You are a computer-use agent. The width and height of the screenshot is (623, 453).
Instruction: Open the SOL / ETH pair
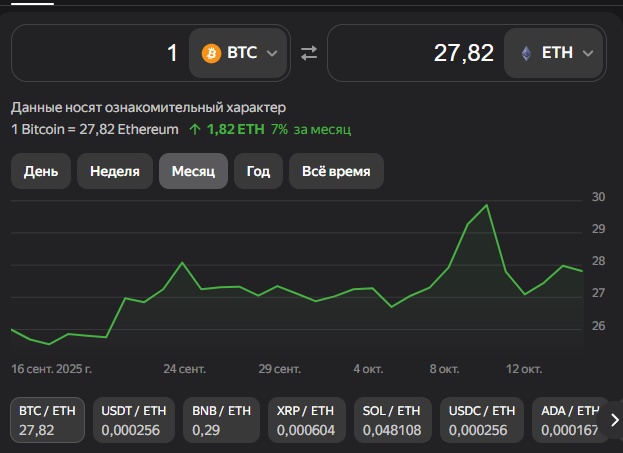[392, 420]
